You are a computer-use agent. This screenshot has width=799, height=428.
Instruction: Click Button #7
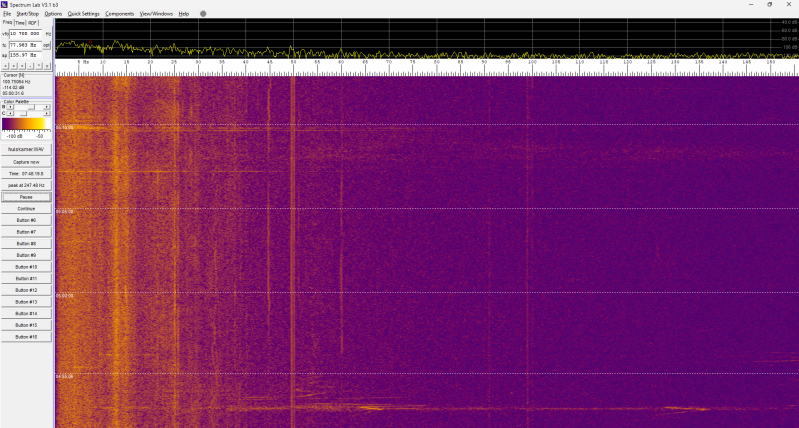coord(26,232)
